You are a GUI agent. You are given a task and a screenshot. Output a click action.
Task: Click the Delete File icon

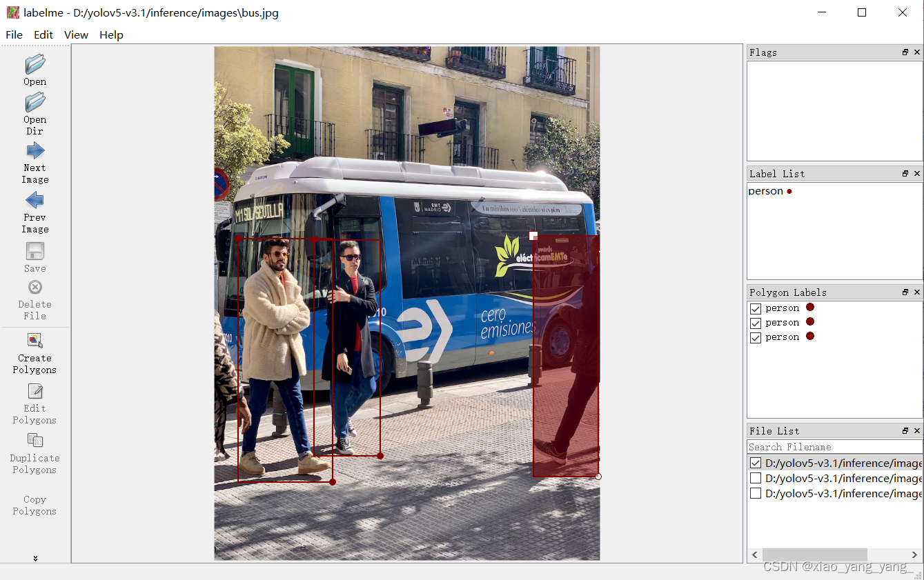[x=35, y=287]
